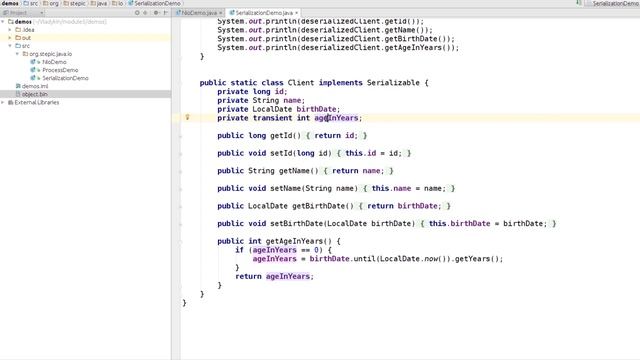Viewport: 640px width, 360px height.
Task: Select the SerializationDemo.java editor tab
Action: (x=264, y=13)
